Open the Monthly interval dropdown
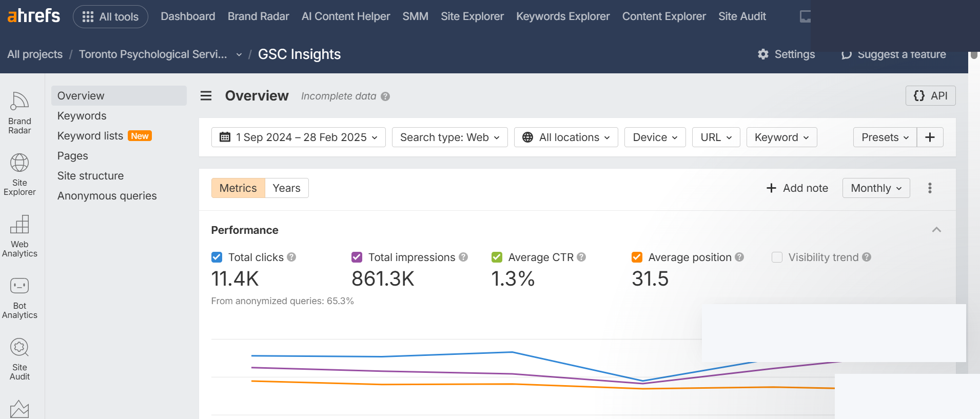The height and width of the screenshot is (419, 980). pyautogui.click(x=876, y=188)
